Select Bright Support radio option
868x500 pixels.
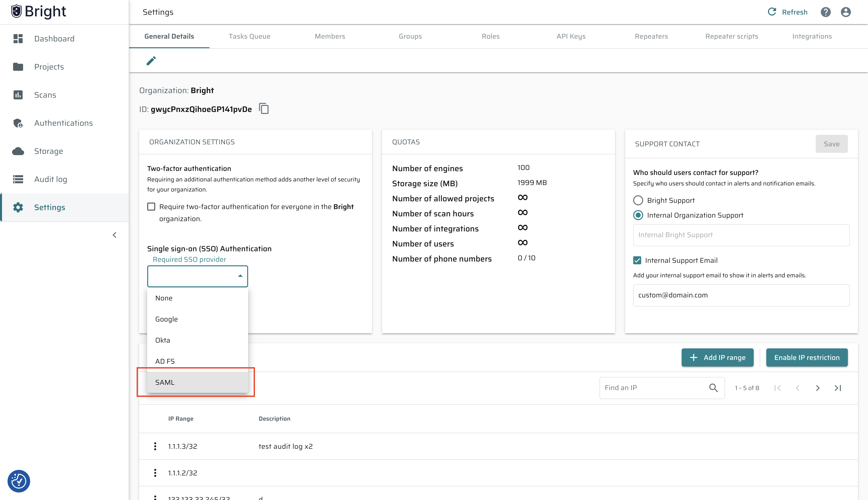[638, 200]
